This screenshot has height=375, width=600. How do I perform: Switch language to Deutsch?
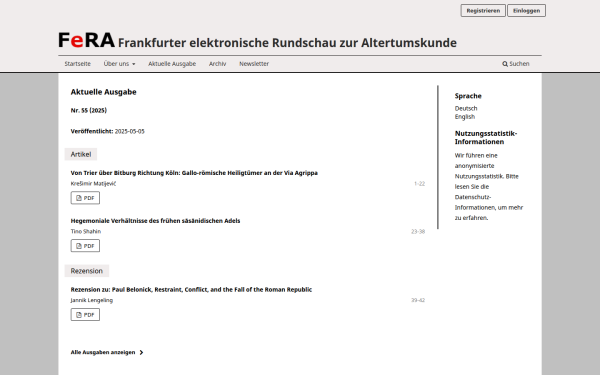click(x=466, y=108)
